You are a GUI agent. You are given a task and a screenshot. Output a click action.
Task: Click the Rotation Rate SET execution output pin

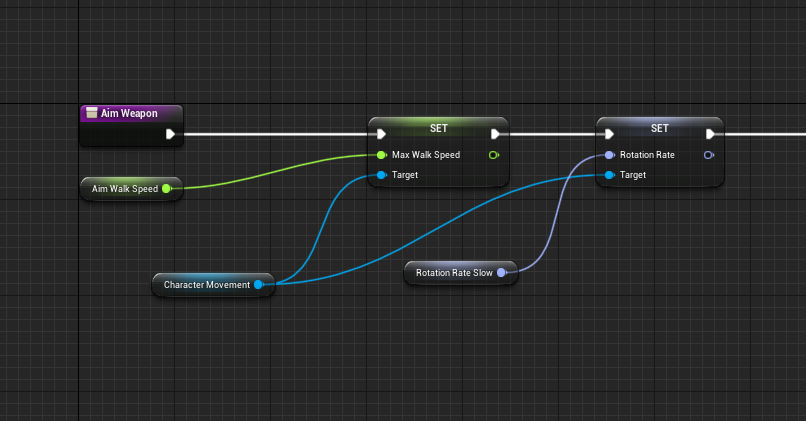710,134
